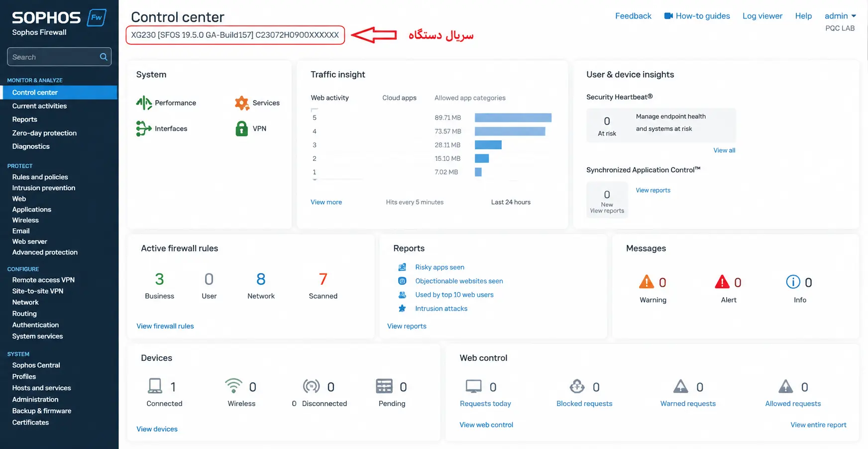This screenshot has width=868, height=449.
Task: Click the Business firewall rules count 3
Action: click(x=159, y=279)
